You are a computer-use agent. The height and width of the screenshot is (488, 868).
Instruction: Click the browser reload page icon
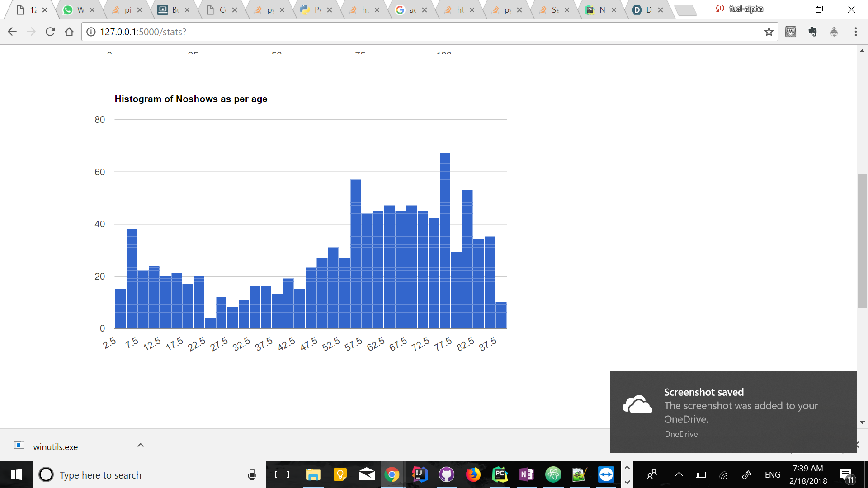point(50,32)
